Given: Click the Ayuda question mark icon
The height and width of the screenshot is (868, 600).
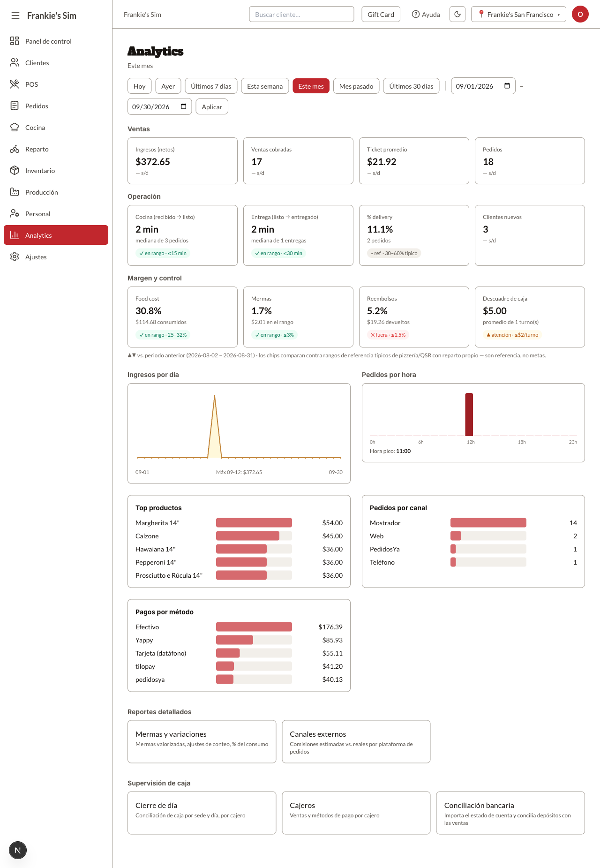Looking at the screenshot, I should 415,14.
